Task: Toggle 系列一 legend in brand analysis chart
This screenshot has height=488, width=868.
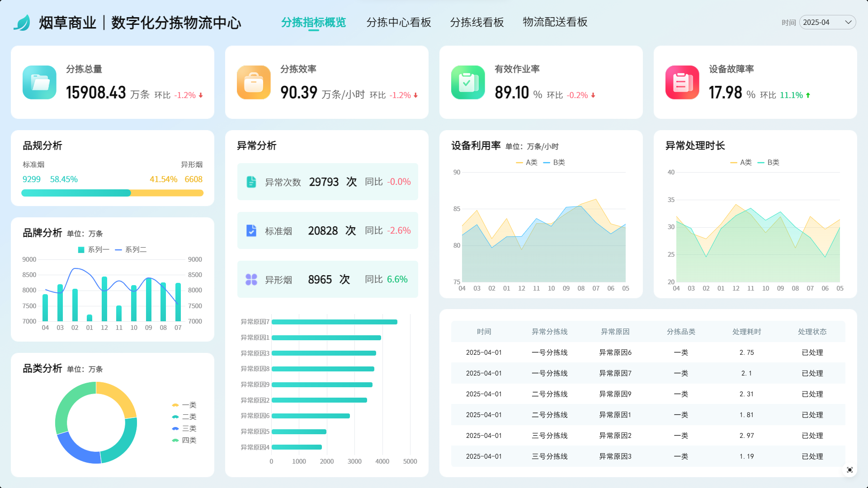Action: [x=94, y=249]
